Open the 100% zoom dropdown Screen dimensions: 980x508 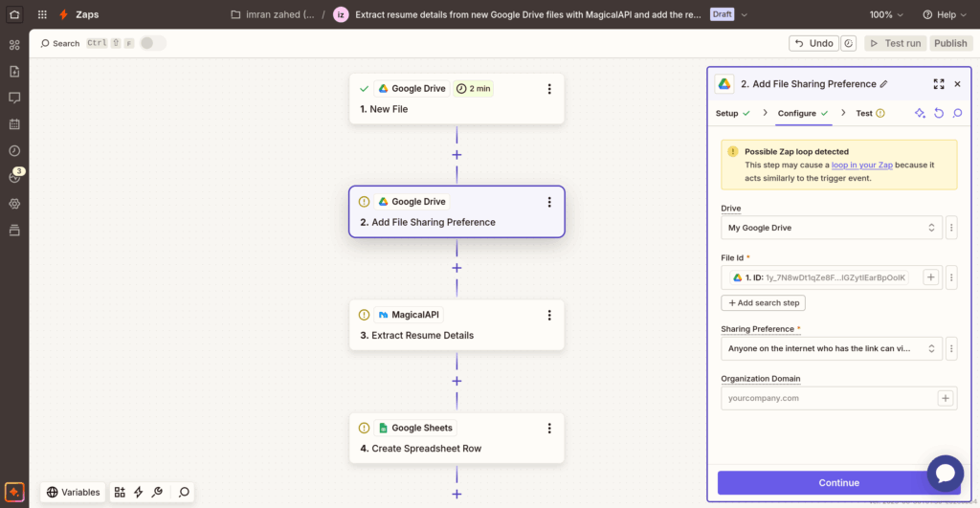pyautogui.click(x=886, y=14)
